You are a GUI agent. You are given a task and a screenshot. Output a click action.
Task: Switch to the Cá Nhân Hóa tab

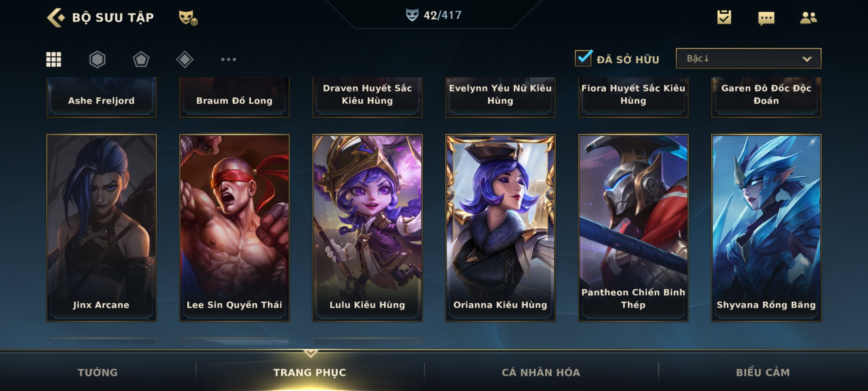tap(541, 372)
